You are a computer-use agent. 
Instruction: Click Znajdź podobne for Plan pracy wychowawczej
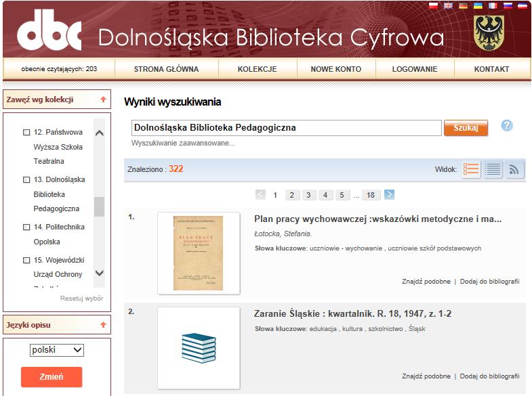[x=426, y=281]
